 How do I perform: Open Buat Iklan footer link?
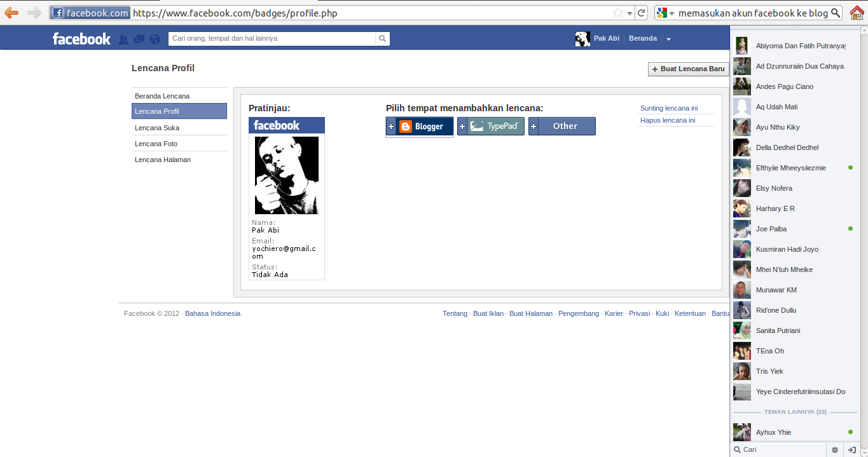[x=488, y=313]
